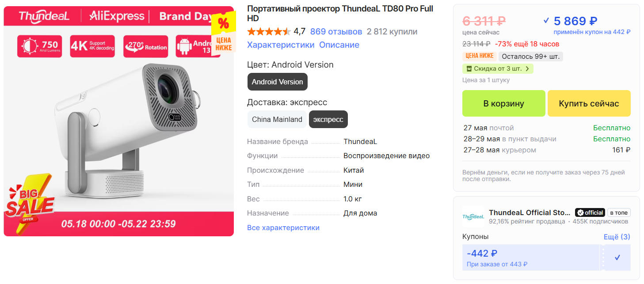644x284 pixels.
Task: Click the official verified badge icon
Action: click(x=581, y=212)
